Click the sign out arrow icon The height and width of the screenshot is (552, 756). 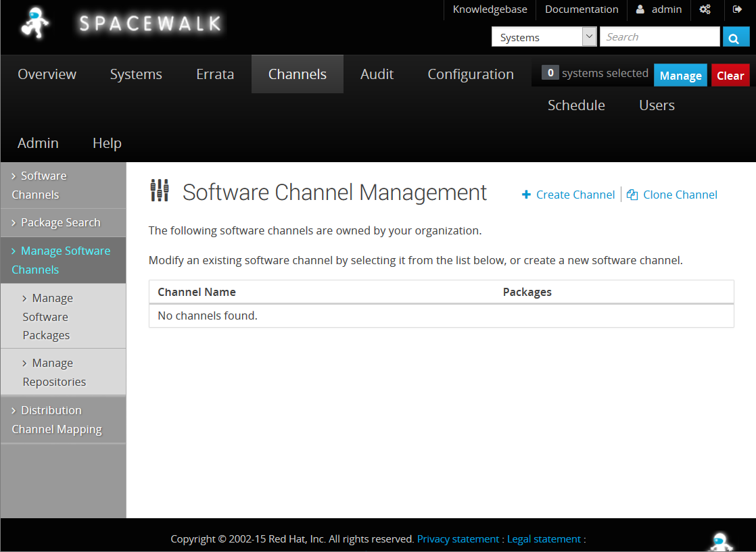(x=737, y=9)
